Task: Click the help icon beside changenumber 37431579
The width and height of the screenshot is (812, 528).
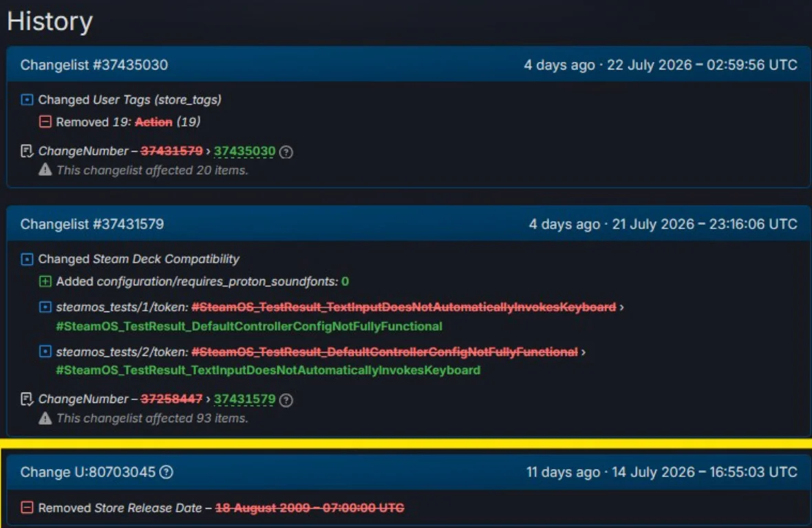Action: 286,399
